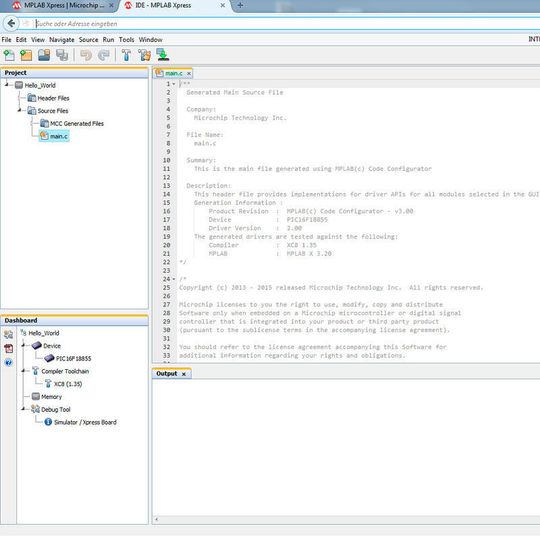Close the MPLAB Xpress | Microchip browser tab

click(x=111, y=6)
